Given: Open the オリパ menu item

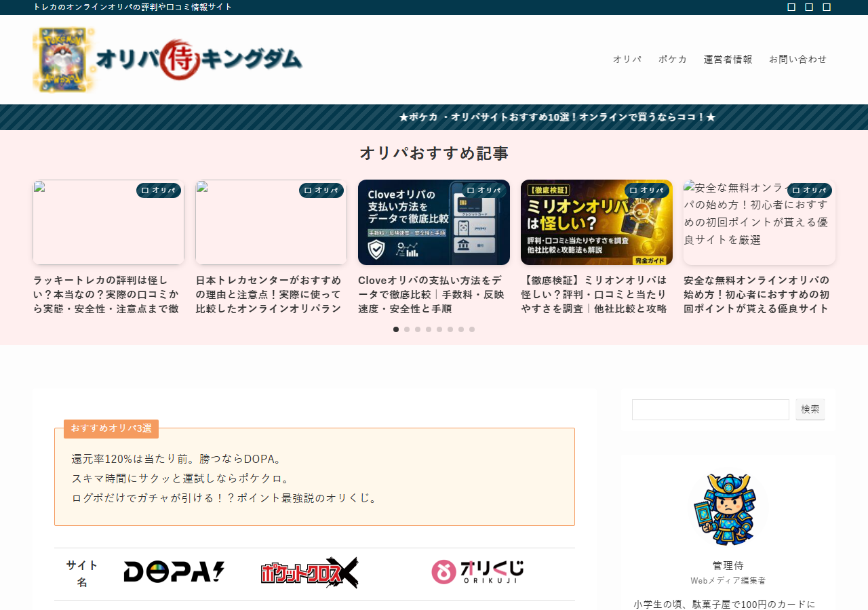Looking at the screenshot, I should pos(627,59).
